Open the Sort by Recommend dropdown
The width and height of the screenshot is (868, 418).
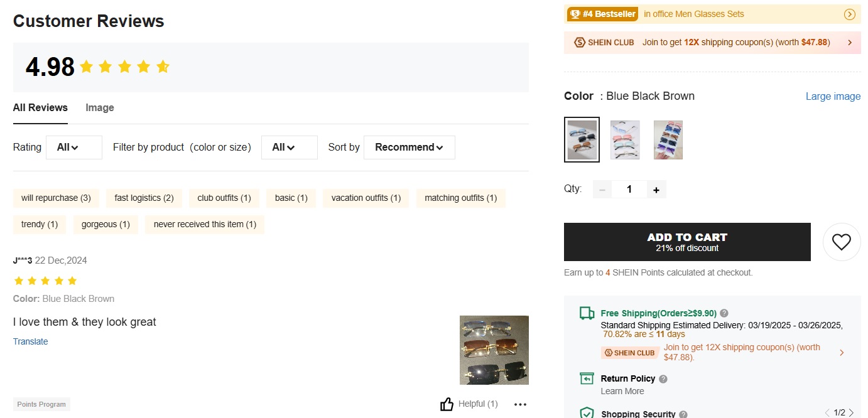pos(409,147)
